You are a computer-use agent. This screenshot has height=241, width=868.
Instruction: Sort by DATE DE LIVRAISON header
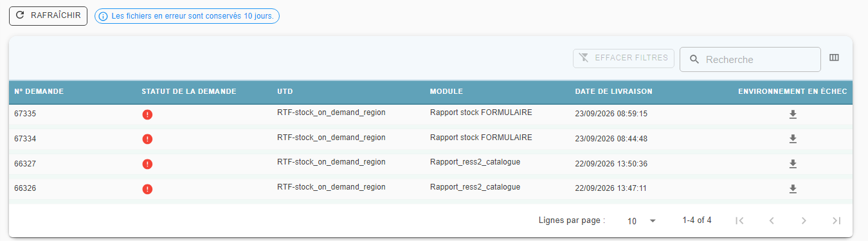tap(613, 92)
